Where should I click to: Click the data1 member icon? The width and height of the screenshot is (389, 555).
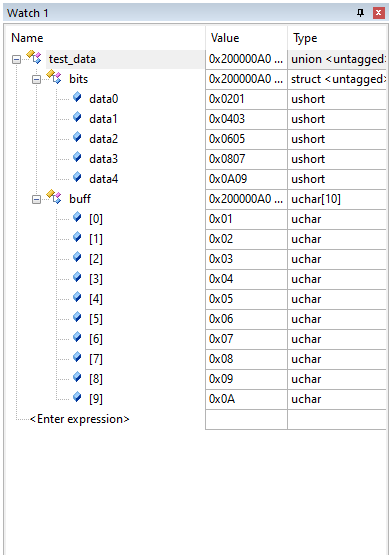coord(77,117)
